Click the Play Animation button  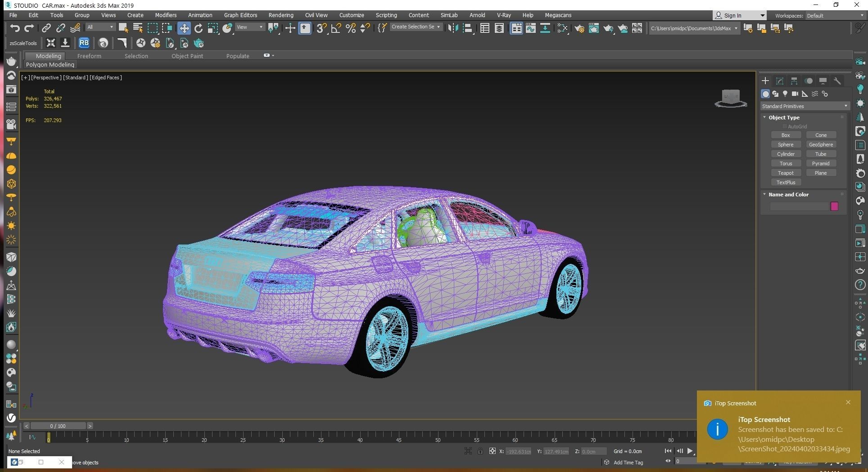click(690, 451)
